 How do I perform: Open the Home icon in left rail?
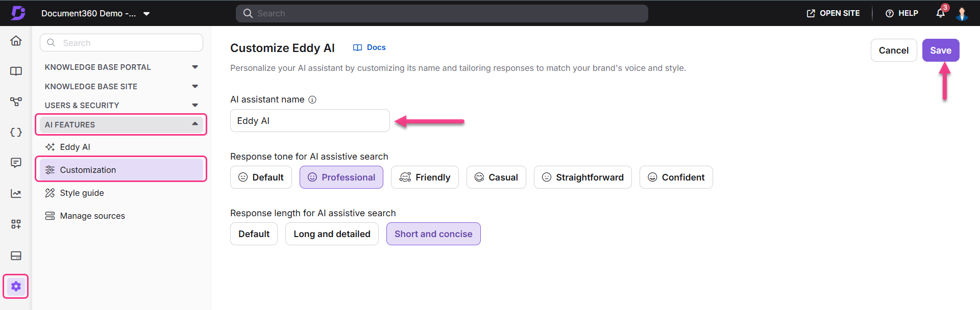[x=16, y=41]
